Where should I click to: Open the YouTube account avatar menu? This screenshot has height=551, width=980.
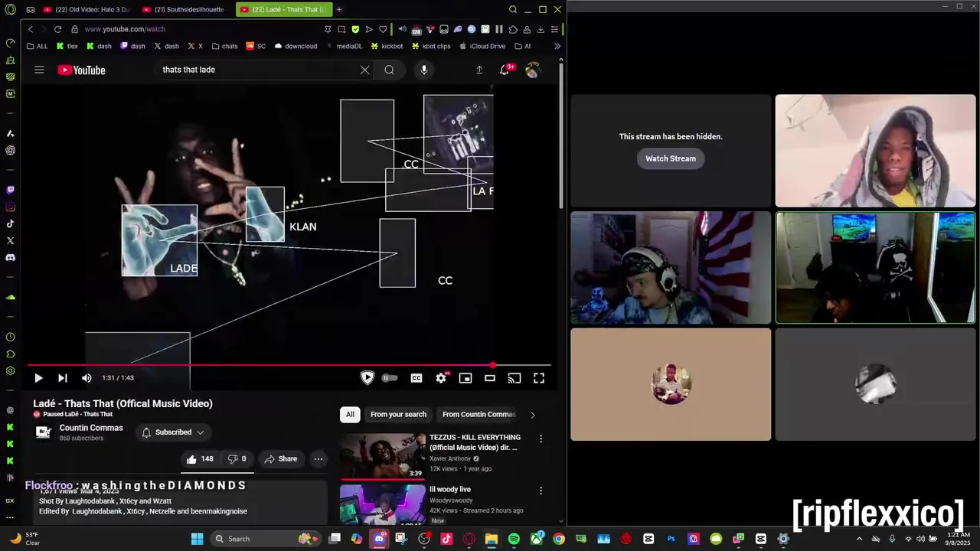pyautogui.click(x=533, y=70)
